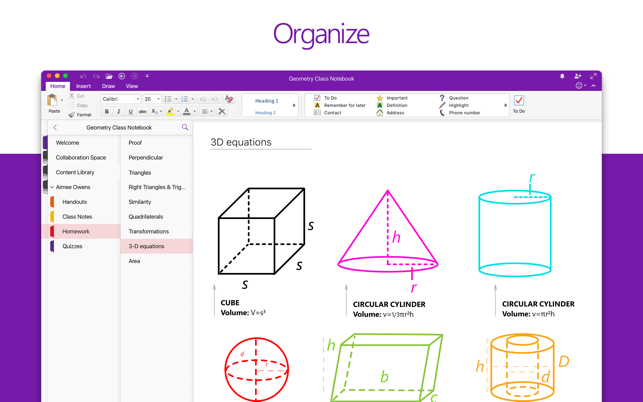Click the delete X icon
The height and width of the screenshot is (402, 643).
(x=222, y=112)
